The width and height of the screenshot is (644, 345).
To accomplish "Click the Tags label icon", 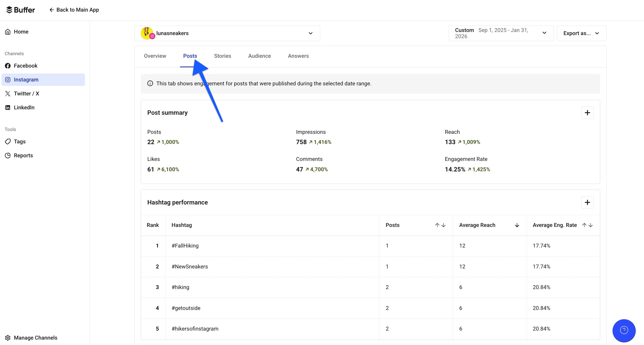I will (8, 142).
